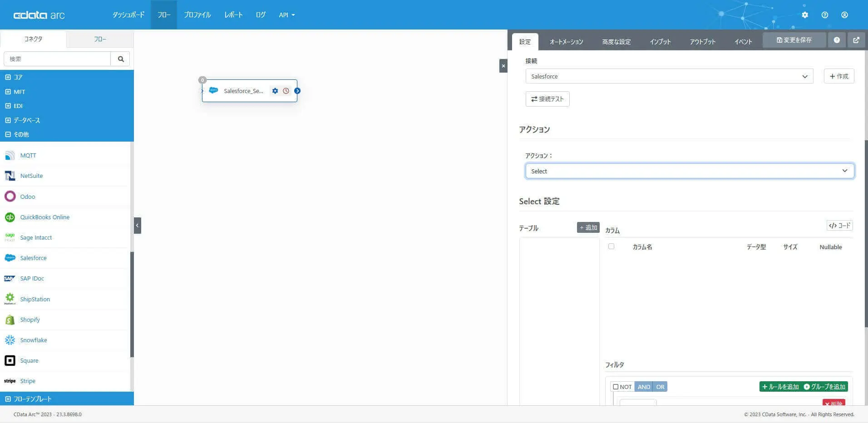Click the ルールを追加 button

coord(780,387)
